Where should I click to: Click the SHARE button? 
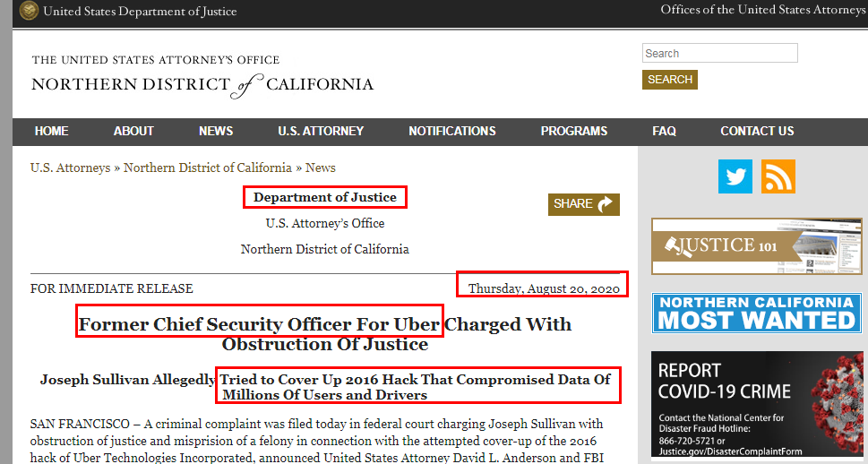tap(583, 204)
